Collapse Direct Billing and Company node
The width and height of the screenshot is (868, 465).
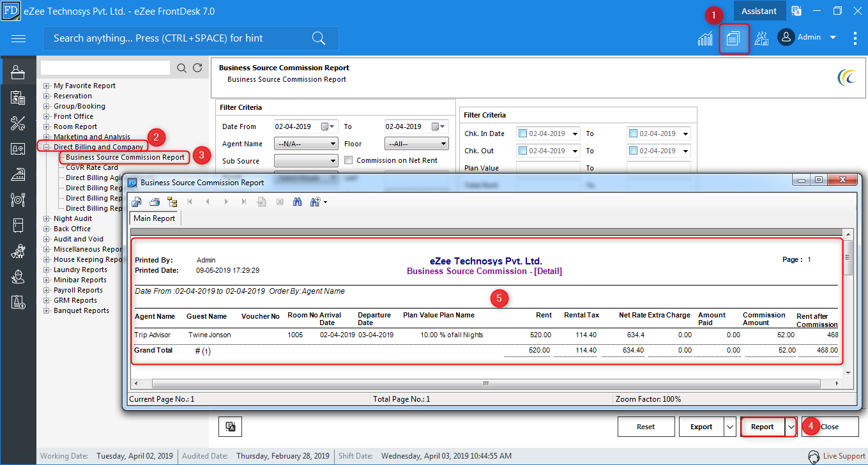click(47, 147)
